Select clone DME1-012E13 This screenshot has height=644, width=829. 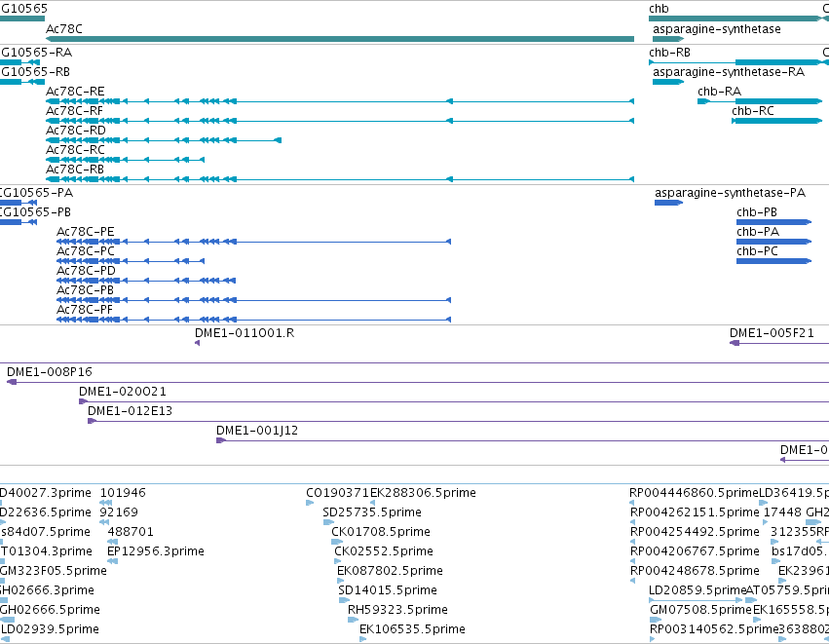(459, 422)
